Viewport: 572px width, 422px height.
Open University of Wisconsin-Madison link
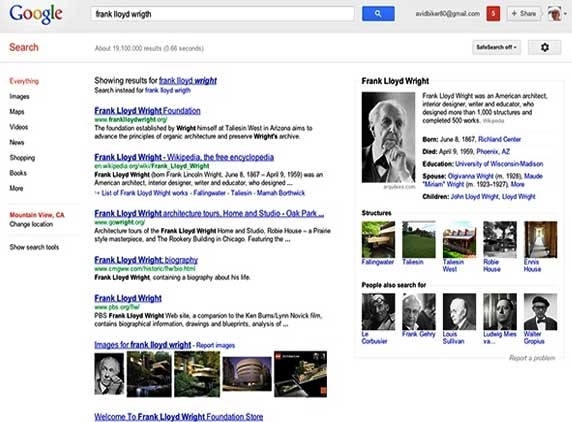[499, 164]
